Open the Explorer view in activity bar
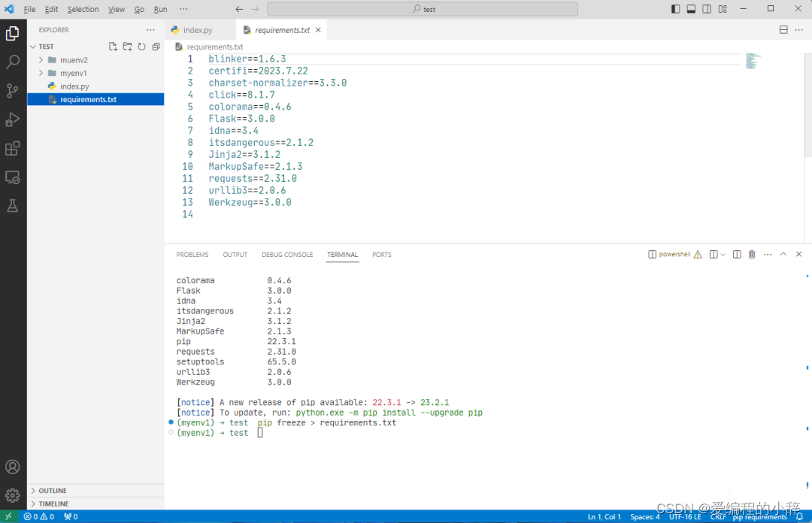Image resolution: width=812 pixels, height=523 pixels. point(13,34)
